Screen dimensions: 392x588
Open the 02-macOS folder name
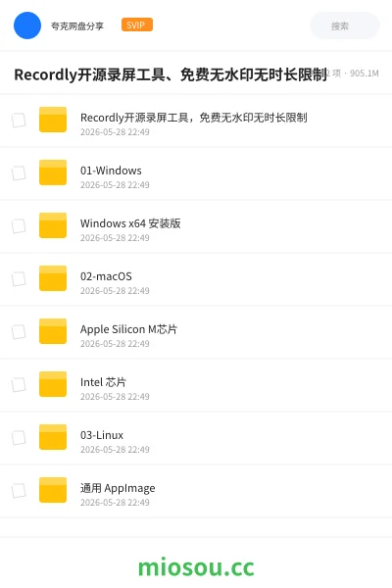pos(106,276)
